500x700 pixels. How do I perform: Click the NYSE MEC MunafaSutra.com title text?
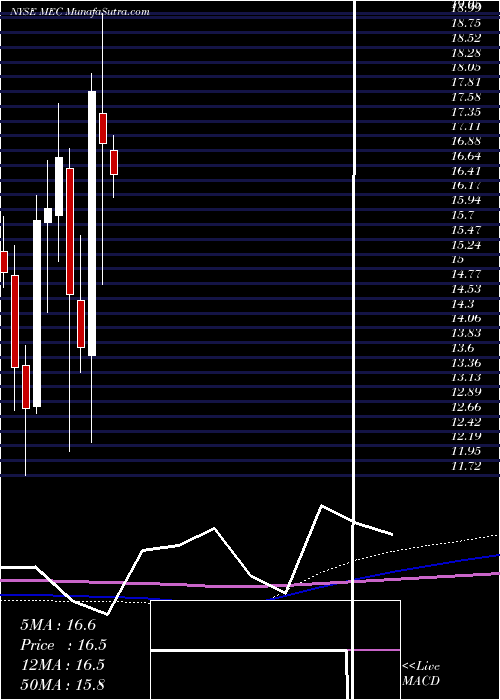pos(80,12)
